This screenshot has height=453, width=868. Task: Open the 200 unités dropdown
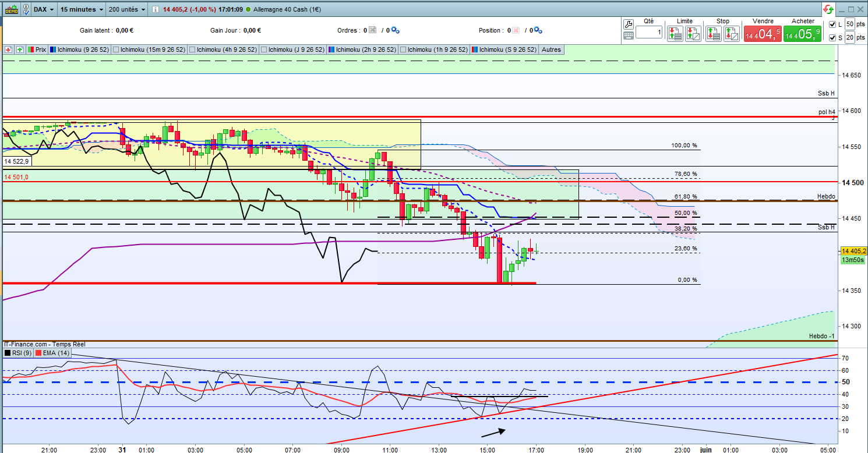126,10
